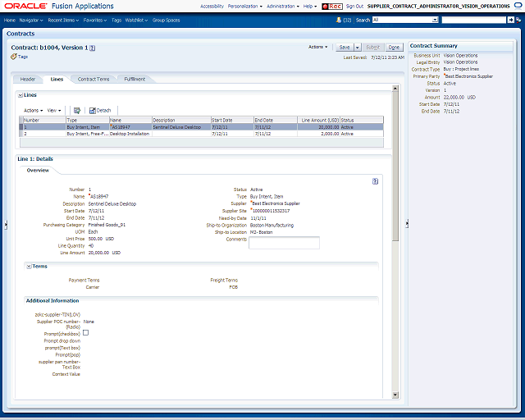Open the Search category dropdown showing All
The height and width of the screenshot is (420, 525).
(x=405, y=20)
